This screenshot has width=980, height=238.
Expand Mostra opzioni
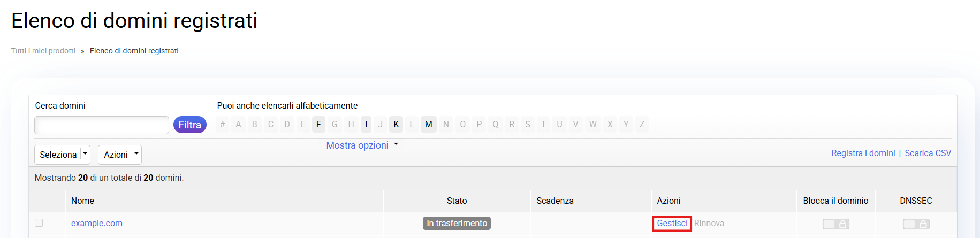point(362,145)
